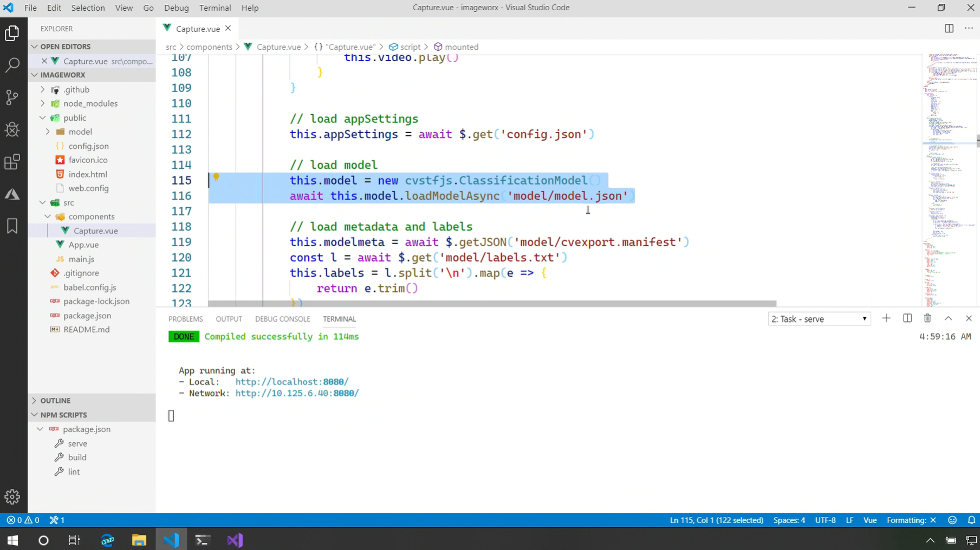Screen dimensions: 980x550
Task: Open the localhost:8080 link
Action: pyautogui.click(x=291, y=382)
